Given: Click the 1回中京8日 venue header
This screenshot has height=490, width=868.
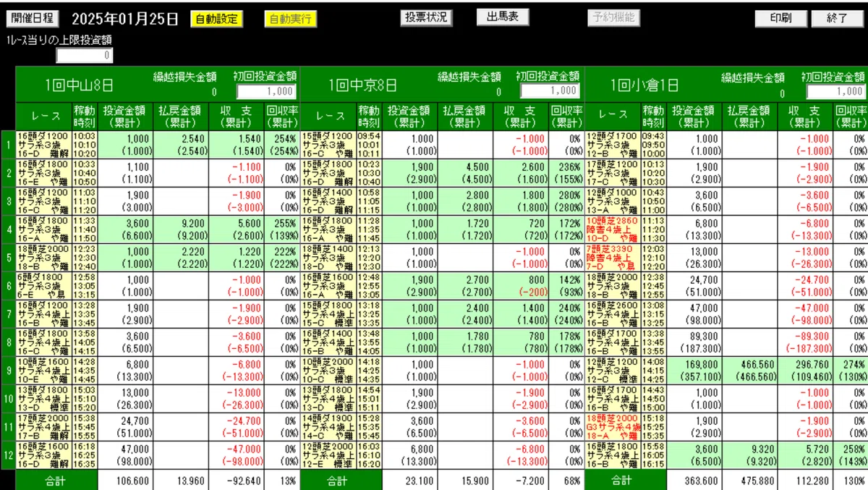Looking at the screenshot, I should click(363, 85).
